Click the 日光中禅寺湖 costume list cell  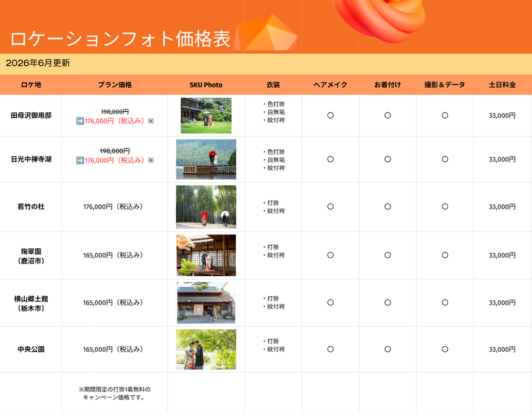tap(273, 160)
